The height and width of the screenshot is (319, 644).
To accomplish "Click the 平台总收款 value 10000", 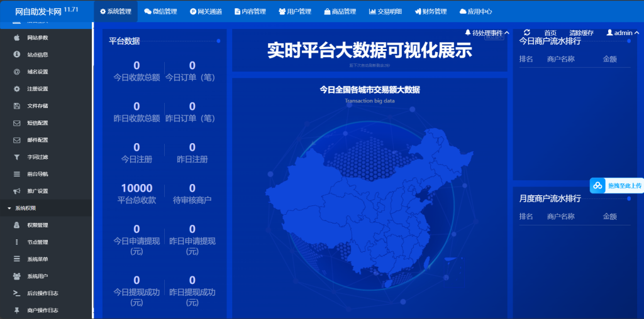I will 136,188.
